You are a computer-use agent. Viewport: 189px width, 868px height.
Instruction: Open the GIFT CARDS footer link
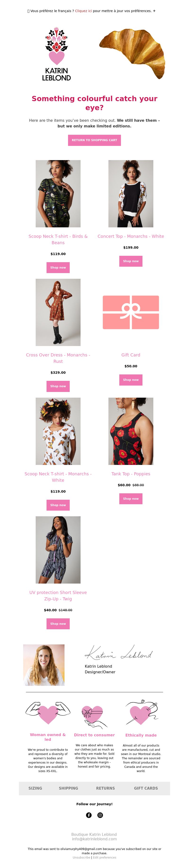click(x=146, y=788)
